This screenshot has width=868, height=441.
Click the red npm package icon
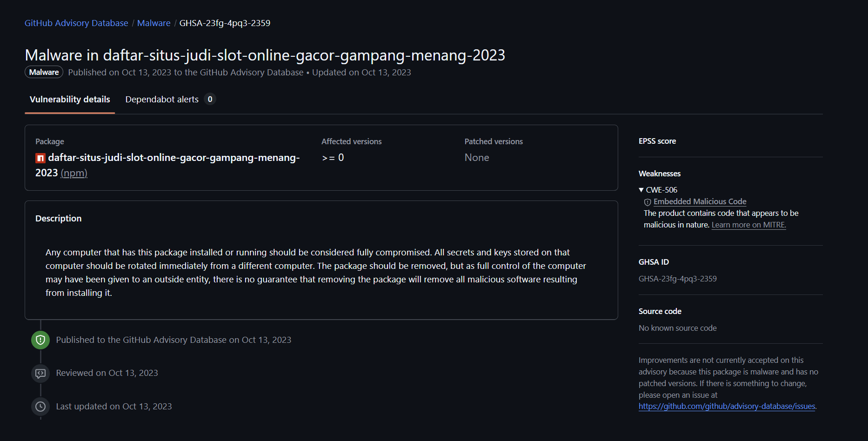coord(40,158)
